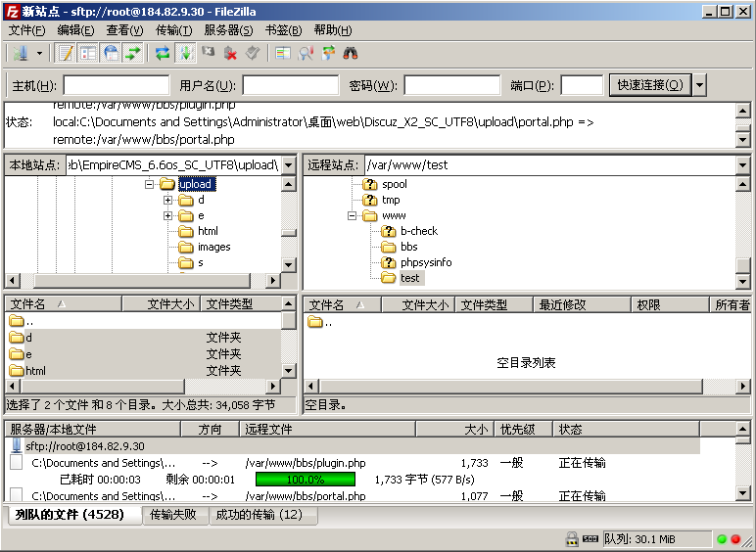Select the html folder in local tree
The height and width of the screenshot is (552, 756).
(x=208, y=231)
